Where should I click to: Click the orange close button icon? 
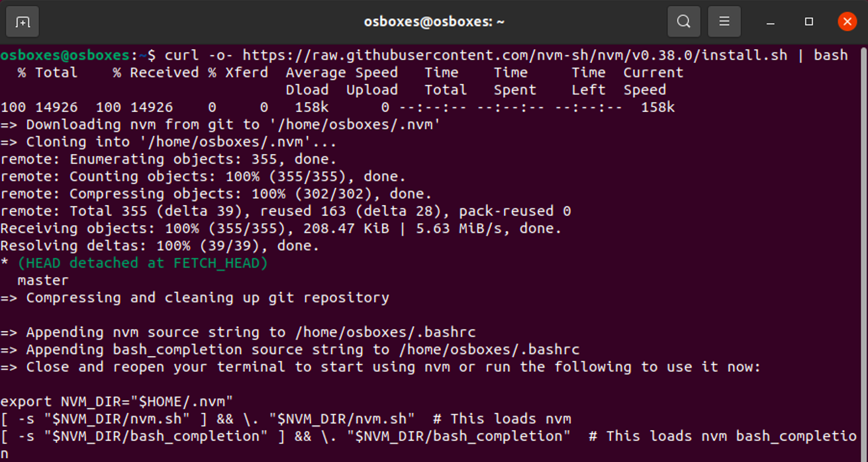pos(847,21)
